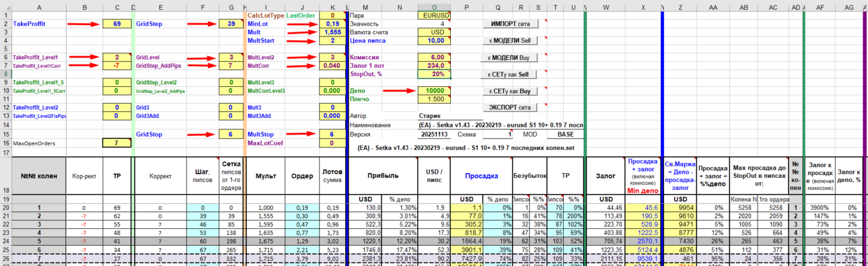Click the к СЕТу как Sell button
868x266 pixels.
click(x=510, y=74)
